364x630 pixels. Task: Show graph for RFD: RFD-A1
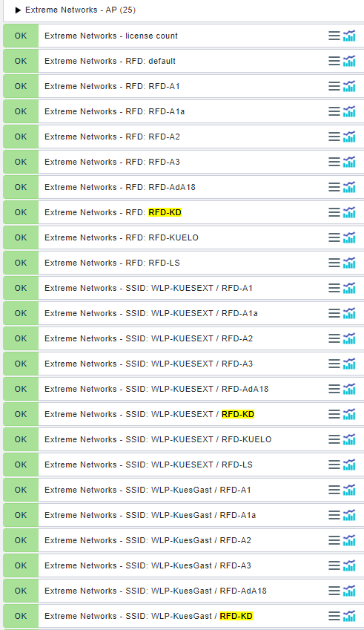click(x=349, y=86)
